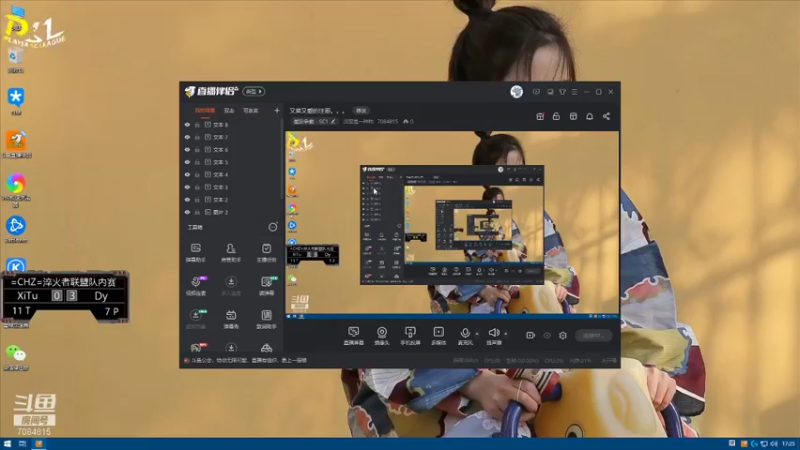Screen dimensions: 800x450
Task: Hide layer 文本 8 with eye icon
Action: pos(187,124)
